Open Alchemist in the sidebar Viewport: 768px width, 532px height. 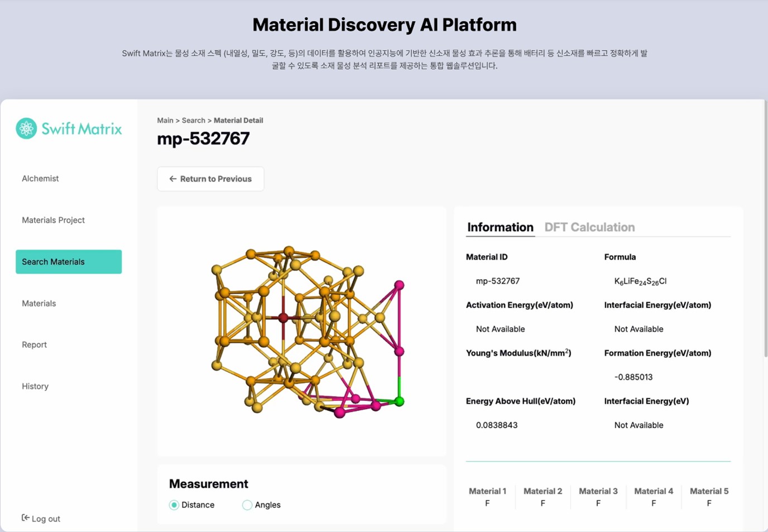[40, 179]
